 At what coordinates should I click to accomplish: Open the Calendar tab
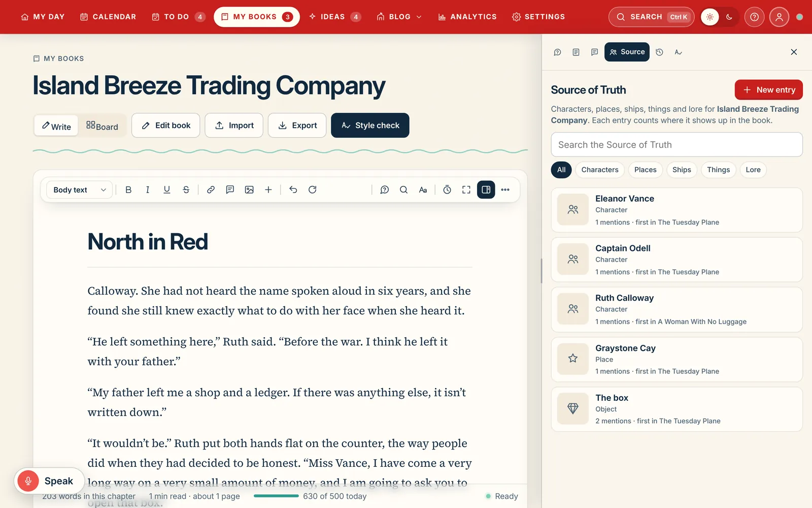point(108,17)
